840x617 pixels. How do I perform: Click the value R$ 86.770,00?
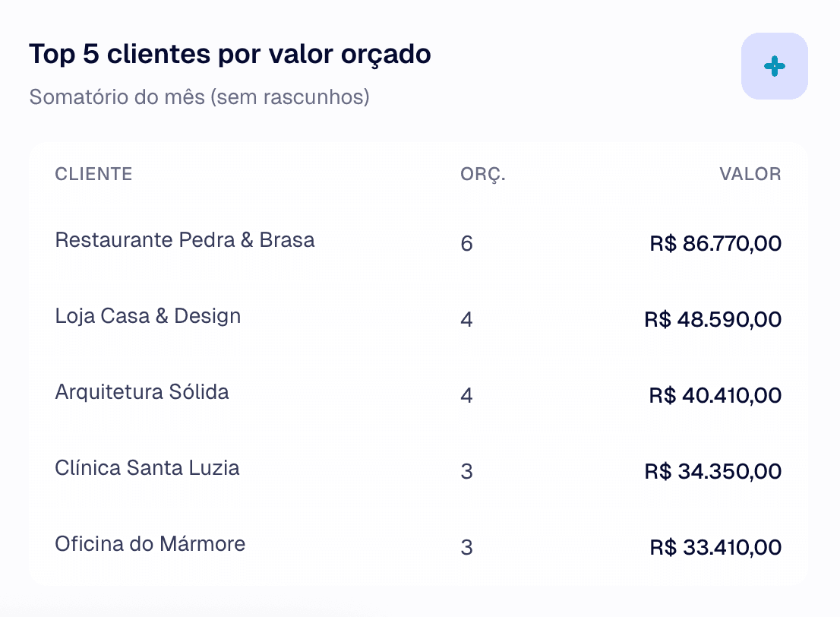tap(713, 243)
